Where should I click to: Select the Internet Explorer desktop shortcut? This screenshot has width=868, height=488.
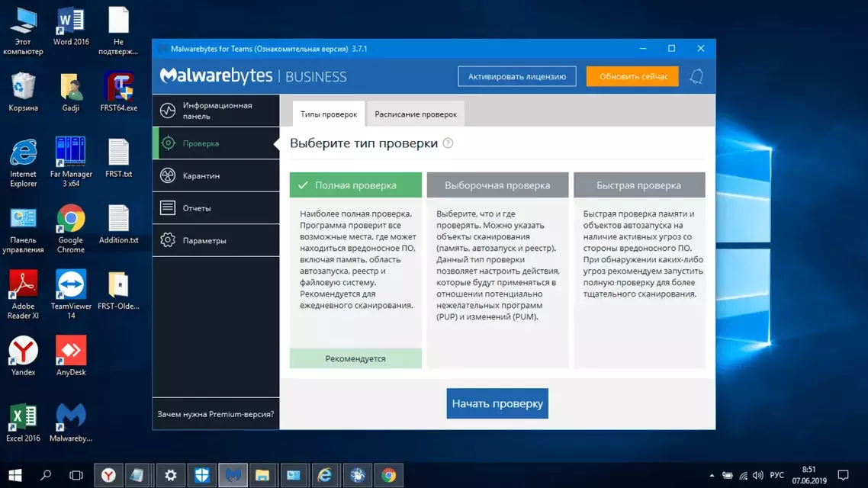[23, 162]
